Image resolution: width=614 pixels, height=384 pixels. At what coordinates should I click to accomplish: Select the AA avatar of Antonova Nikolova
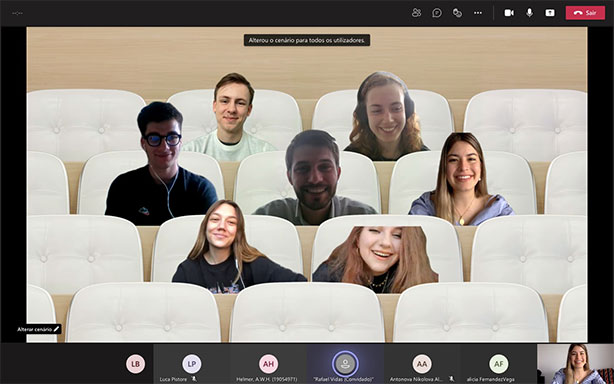tap(422, 364)
